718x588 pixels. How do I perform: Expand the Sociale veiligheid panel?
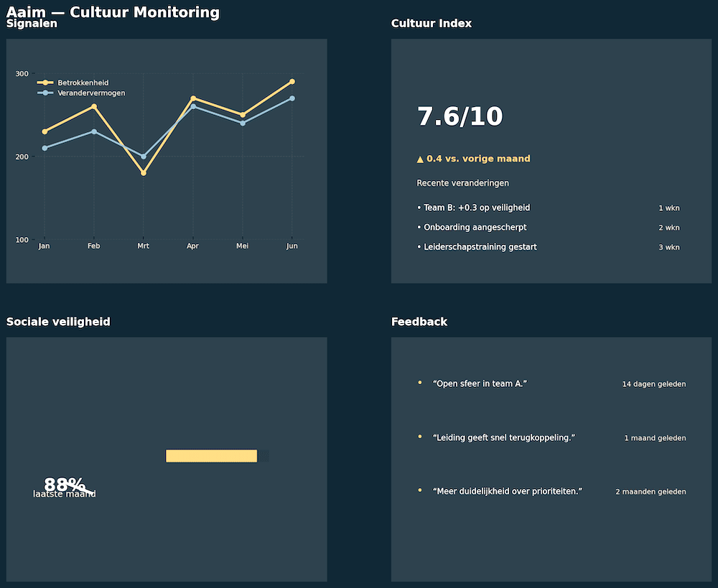pos(58,322)
